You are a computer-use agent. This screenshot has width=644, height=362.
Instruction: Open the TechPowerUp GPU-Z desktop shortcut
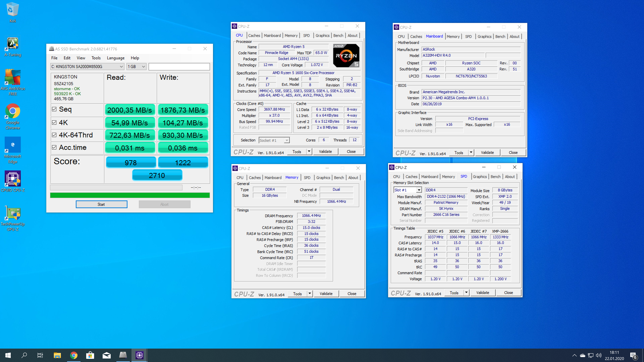[13, 218]
